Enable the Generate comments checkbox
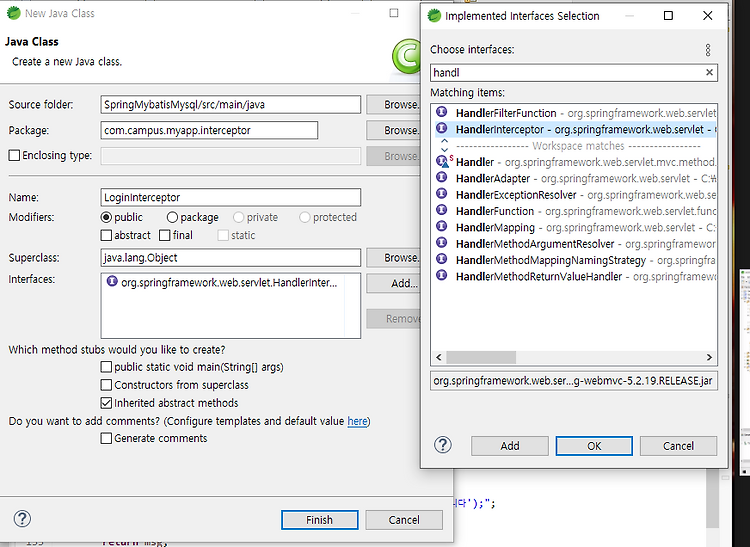This screenshot has height=547, width=750. pyautogui.click(x=106, y=438)
